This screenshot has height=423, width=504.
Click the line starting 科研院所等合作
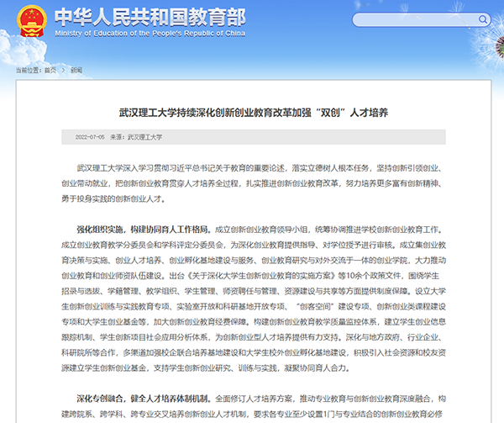coord(254,352)
